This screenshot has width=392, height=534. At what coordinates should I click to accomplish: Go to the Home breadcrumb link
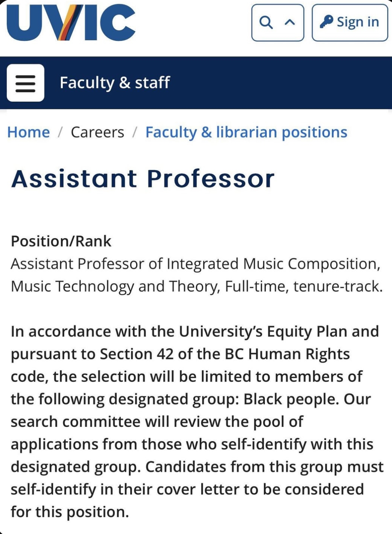pos(29,132)
